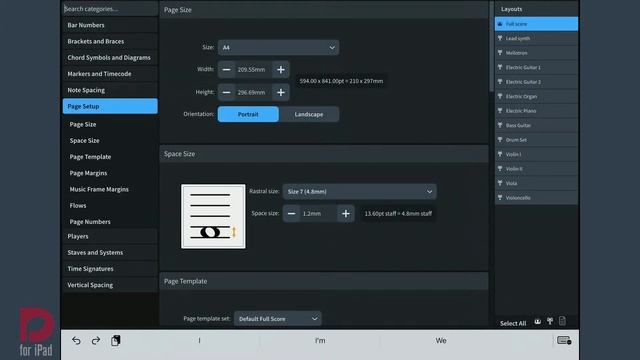Open the Page template set dropdown

(278, 319)
